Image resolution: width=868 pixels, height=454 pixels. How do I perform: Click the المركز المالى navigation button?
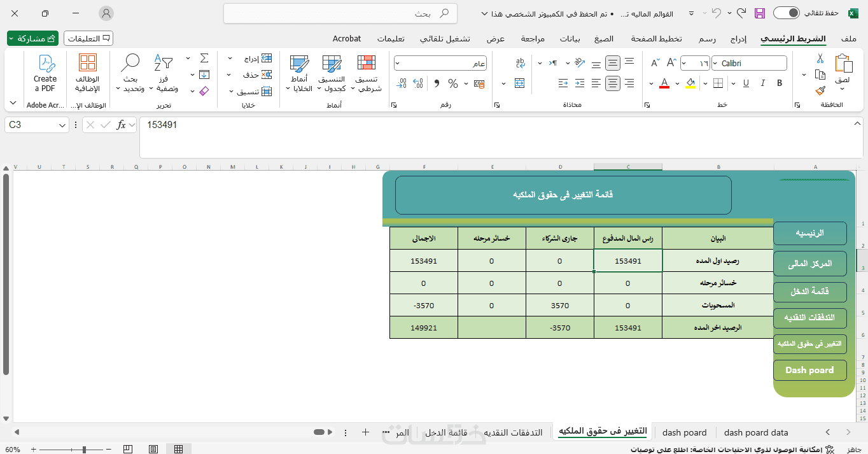[x=811, y=263]
